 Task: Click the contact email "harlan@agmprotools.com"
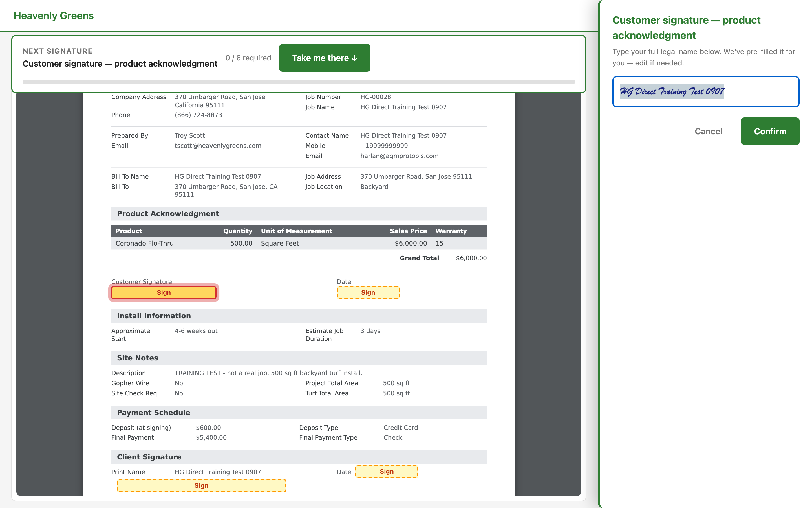(399, 156)
